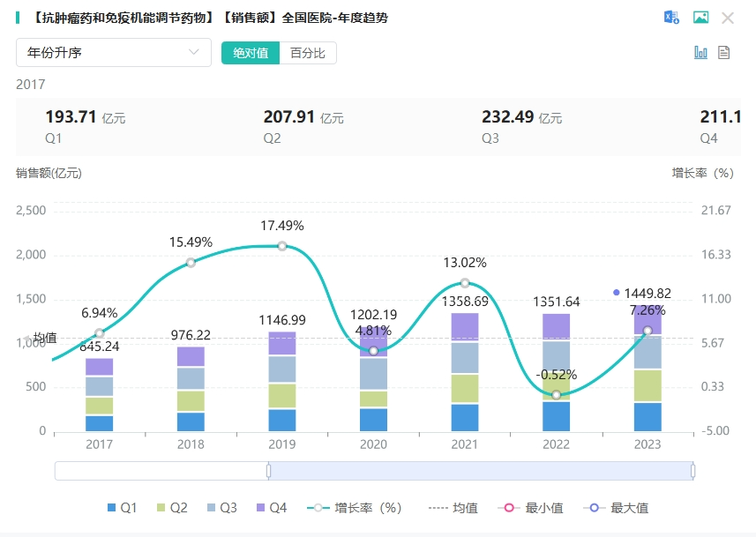Click the 1351.64 total label

point(556,302)
